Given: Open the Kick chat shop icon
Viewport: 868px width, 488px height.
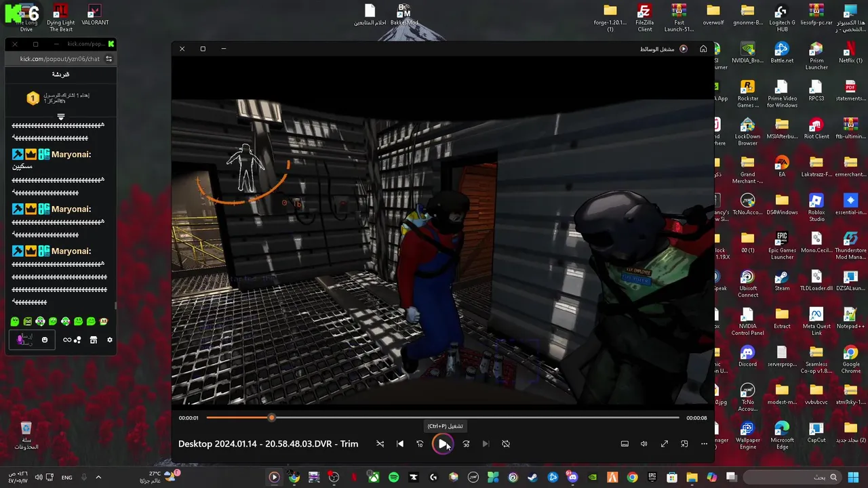Looking at the screenshot, I should (94, 340).
